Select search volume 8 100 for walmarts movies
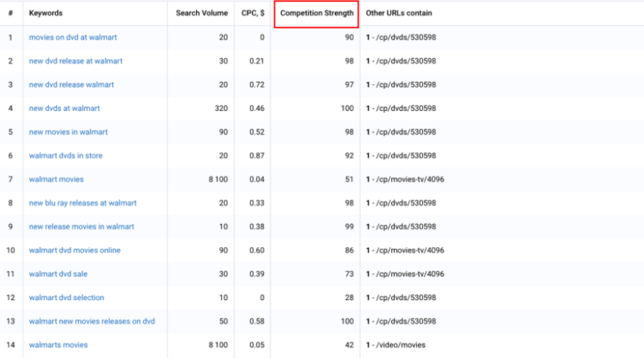 tap(218, 345)
